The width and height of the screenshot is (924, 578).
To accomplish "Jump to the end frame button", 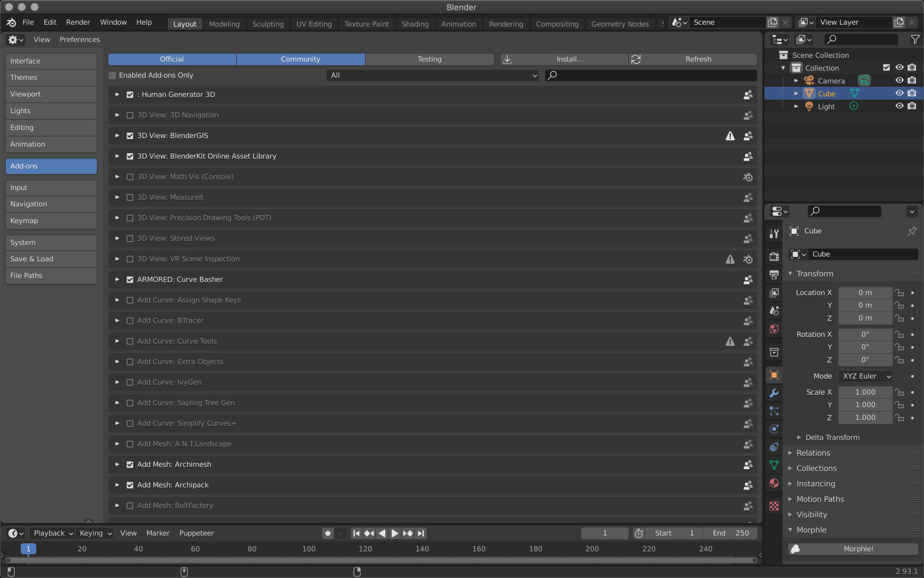I will (x=421, y=533).
